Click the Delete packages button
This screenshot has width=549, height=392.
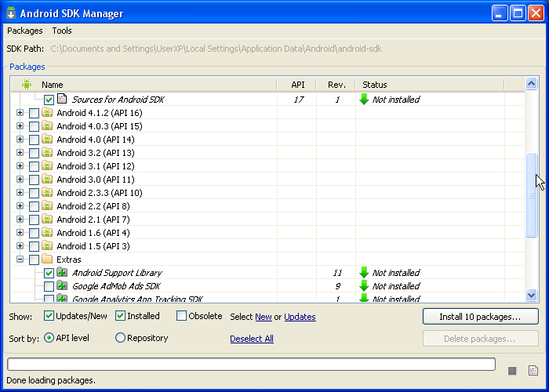pos(480,339)
